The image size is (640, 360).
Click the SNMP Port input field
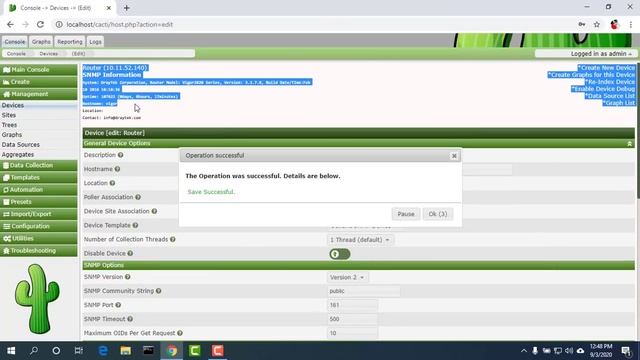point(352,305)
